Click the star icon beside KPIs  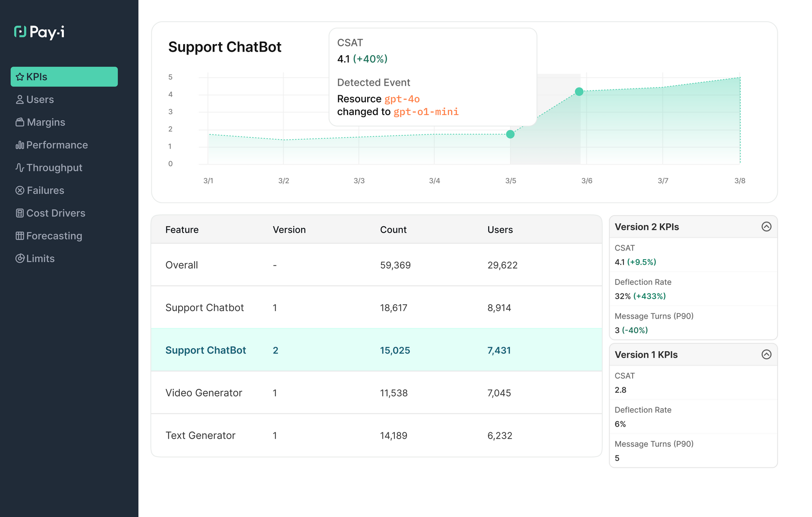[x=20, y=77]
